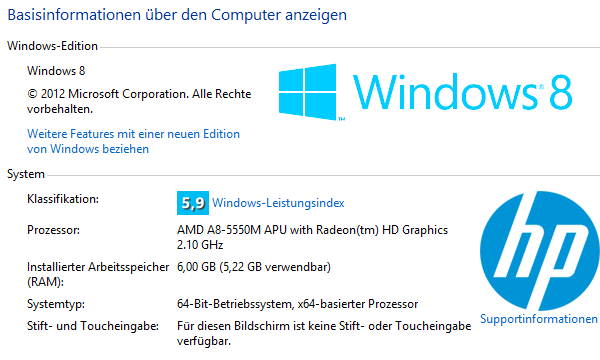Viewport: 600px width, 360px height.
Task: Click the Stift- und Toucheingabe label
Action: 93,326
